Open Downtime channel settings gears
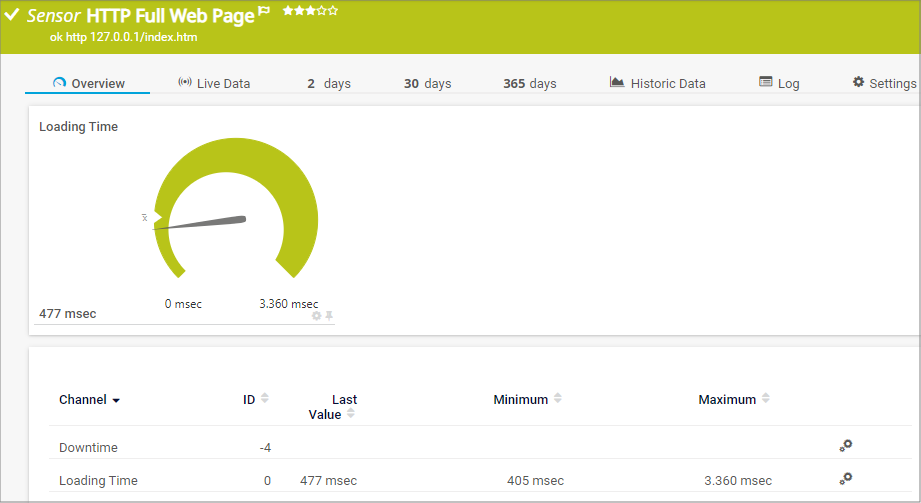 point(845,446)
